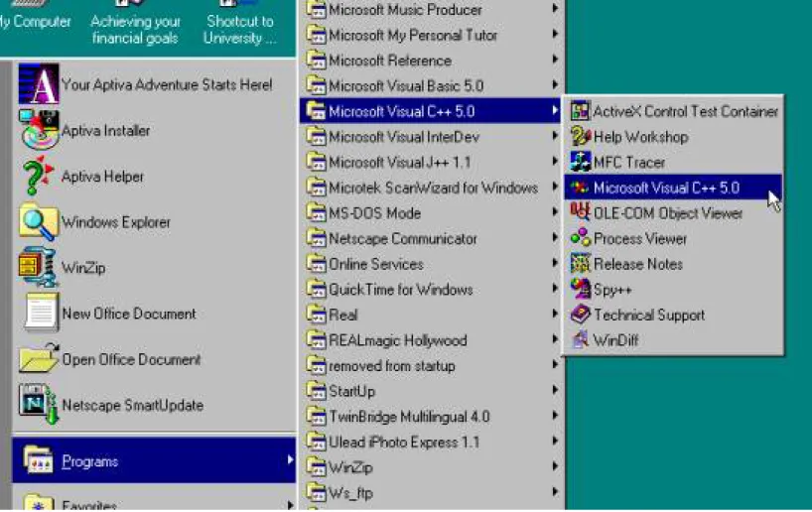
Task: Click the Release Notes icon
Action: [580, 263]
